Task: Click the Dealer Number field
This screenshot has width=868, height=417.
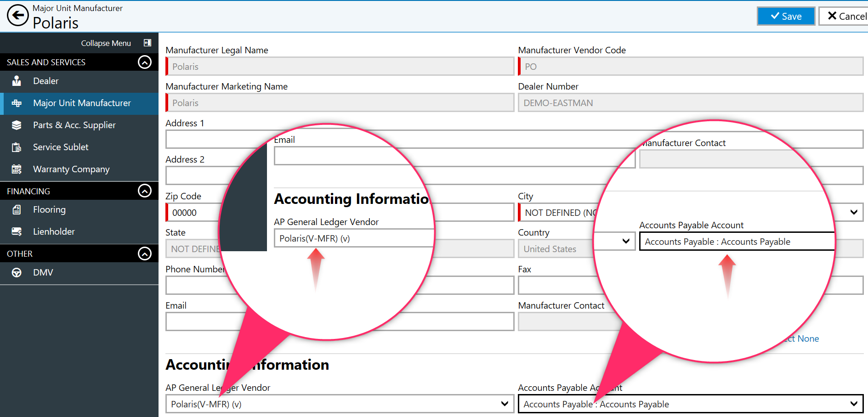Action: (x=691, y=102)
